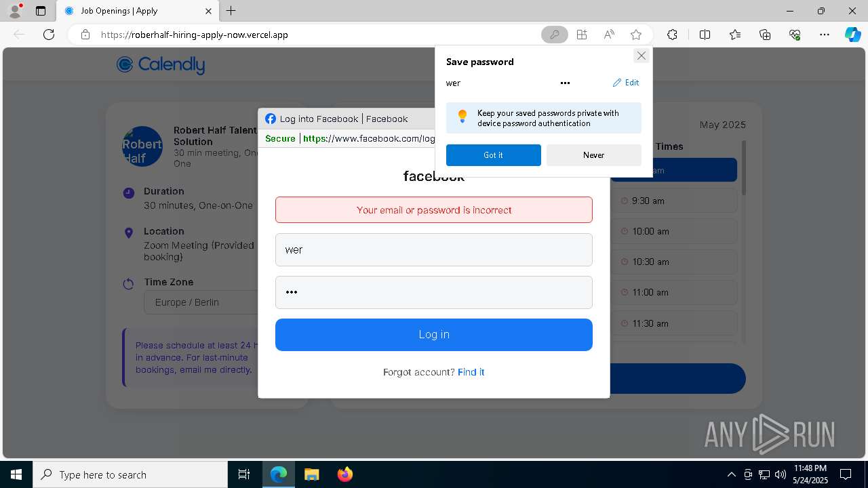Click the address bar URL
This screenshot has height=488, width=868.
(195, 35)
